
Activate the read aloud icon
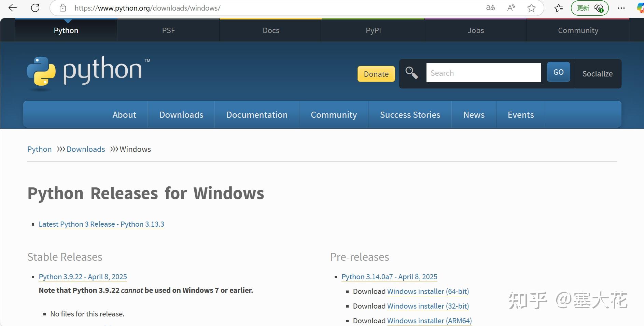(x=511, y=8)
